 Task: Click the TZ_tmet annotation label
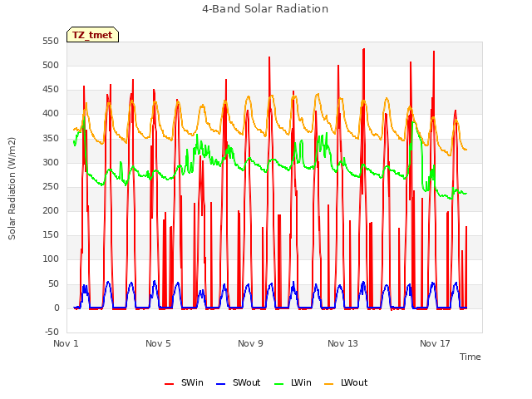coord(92,35)
